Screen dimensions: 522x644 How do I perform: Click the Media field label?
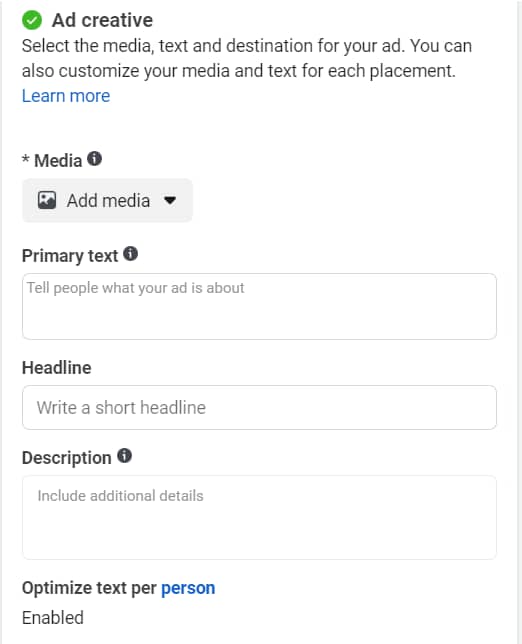tap(58, 161)
